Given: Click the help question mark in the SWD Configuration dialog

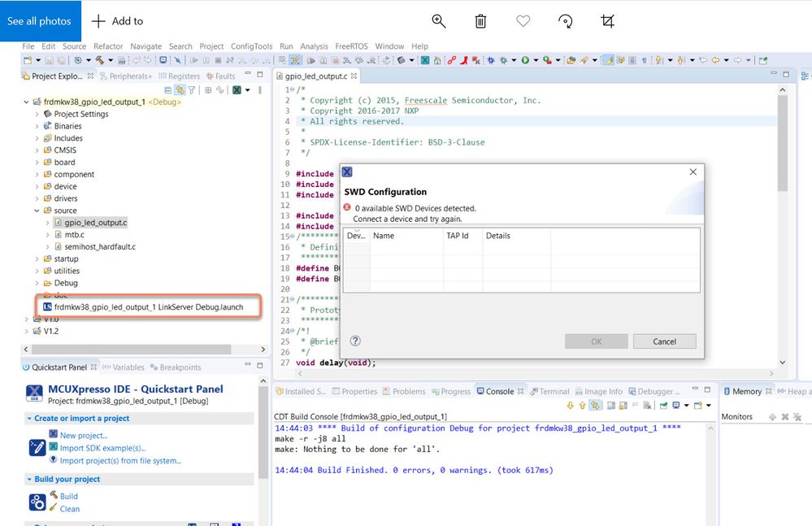Looking at the screenshot, I should click(355, 341).
